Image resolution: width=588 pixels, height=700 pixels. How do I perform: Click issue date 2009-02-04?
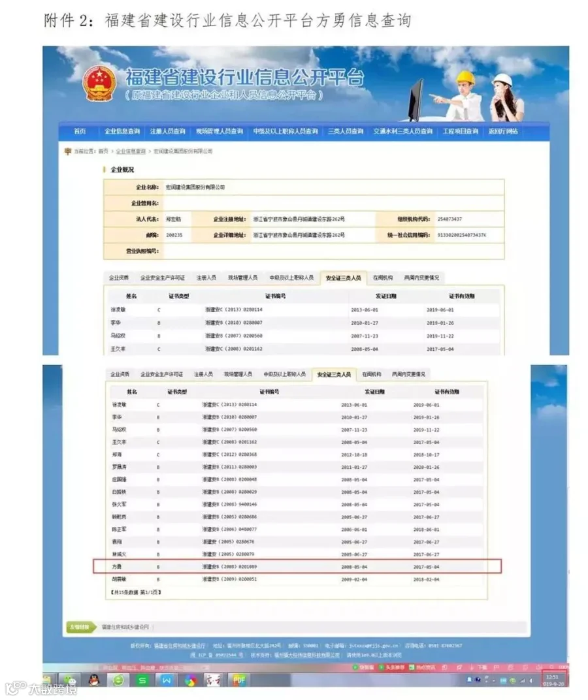point(354,579)
